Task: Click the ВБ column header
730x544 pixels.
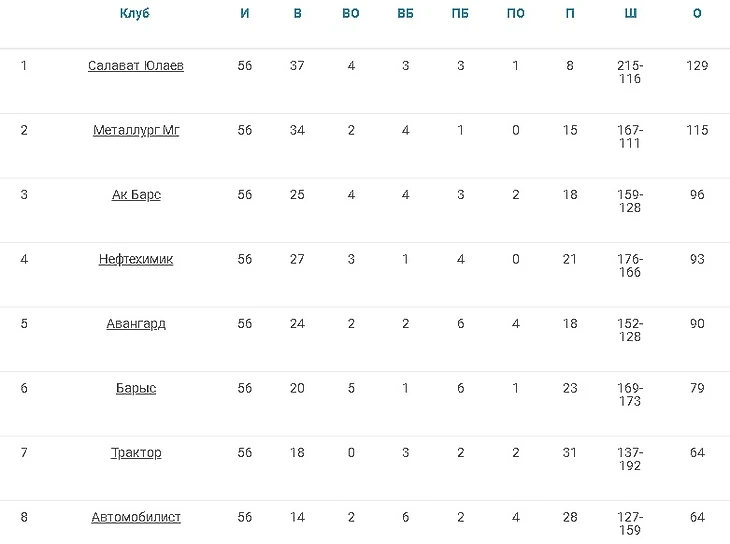Action: point(406,13)
